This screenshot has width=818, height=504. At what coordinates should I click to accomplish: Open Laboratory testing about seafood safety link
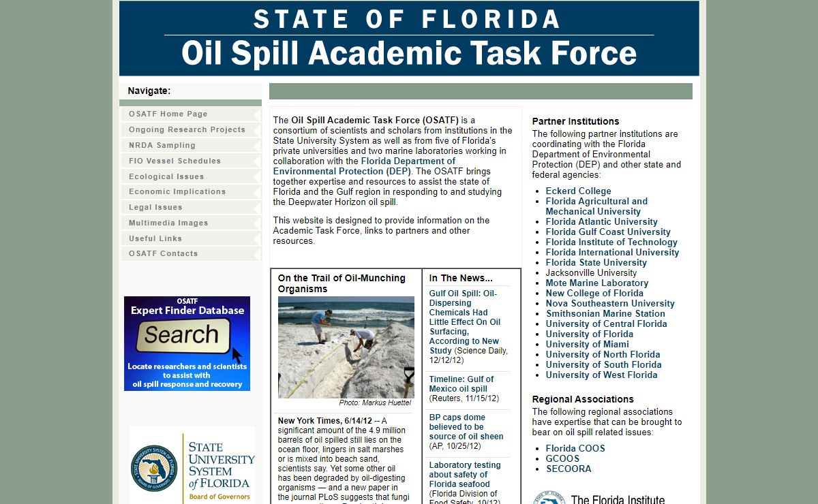(465, 475)
